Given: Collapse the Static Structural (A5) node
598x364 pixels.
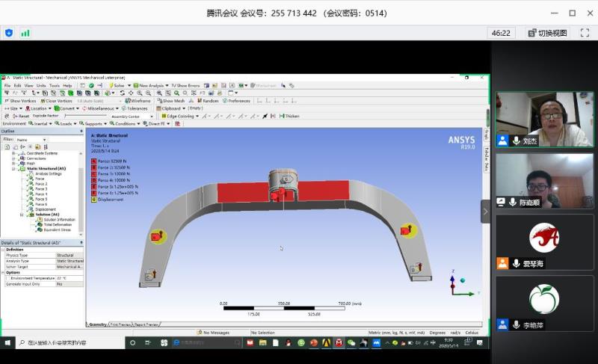Looking at the screenshot, I should [x=13, y=168].
